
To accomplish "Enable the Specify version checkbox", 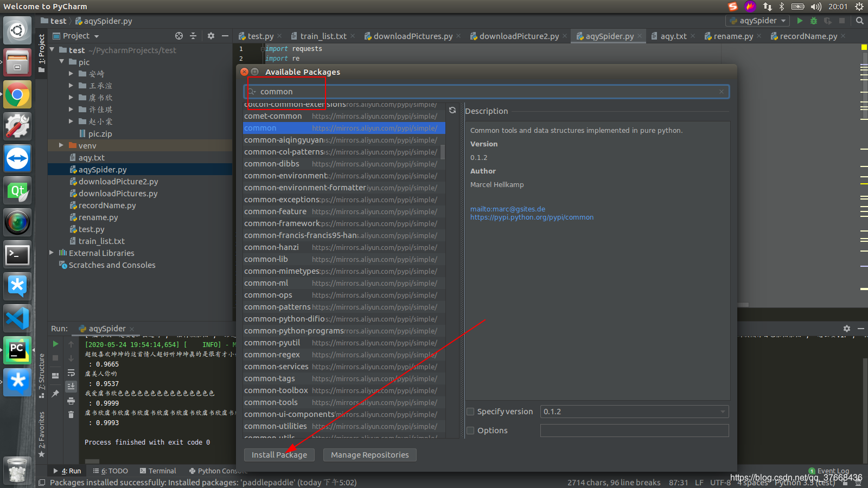I will tap(470, 412).
